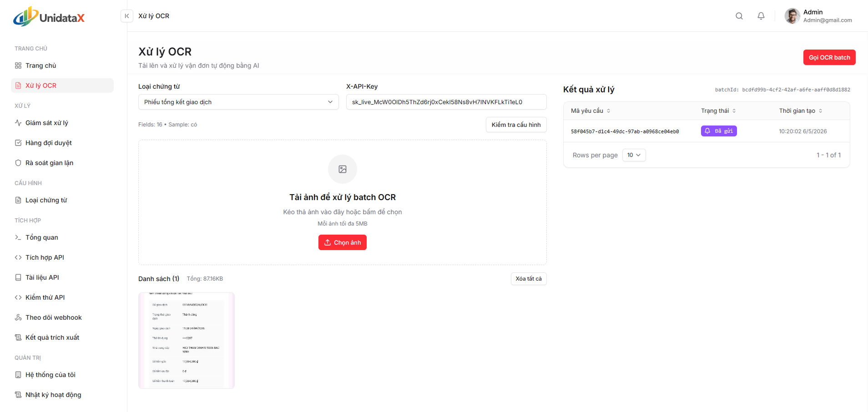Screen dimensions: 868x412
Task: Open Hàng đợi duyệt page
Action: pyautogui.click(x=62, y=143)
